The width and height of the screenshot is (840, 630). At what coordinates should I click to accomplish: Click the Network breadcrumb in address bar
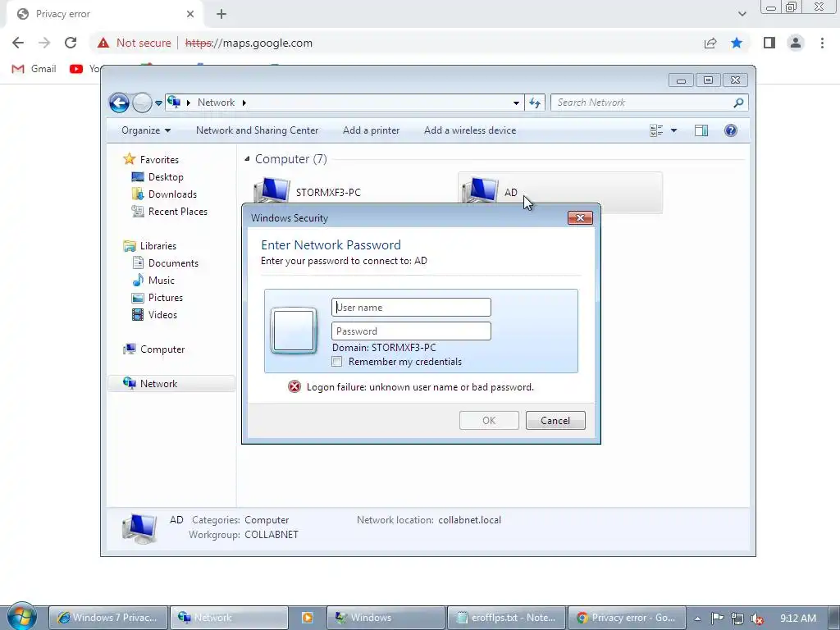pyautogui.click(x=216, y=103)
